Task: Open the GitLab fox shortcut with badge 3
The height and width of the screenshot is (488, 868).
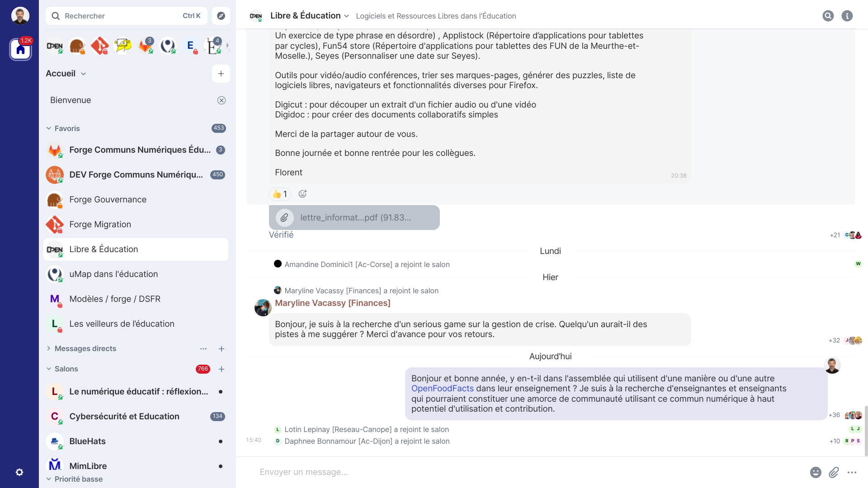Action: 145,46
